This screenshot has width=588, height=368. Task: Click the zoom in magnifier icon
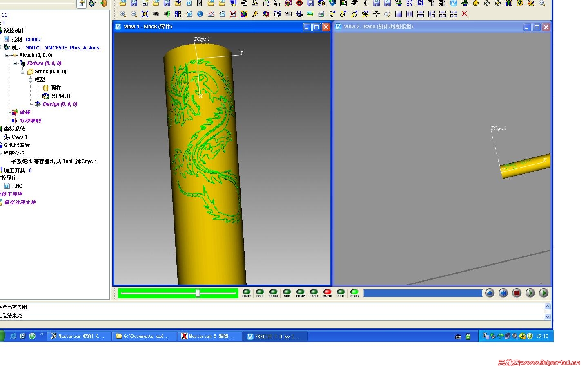pos(123,14)
